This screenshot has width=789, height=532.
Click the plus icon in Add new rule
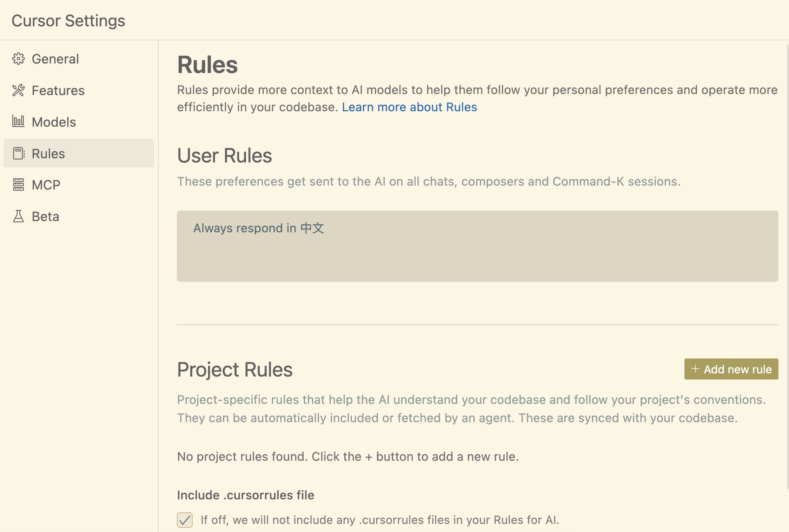(x=695, y=369)
